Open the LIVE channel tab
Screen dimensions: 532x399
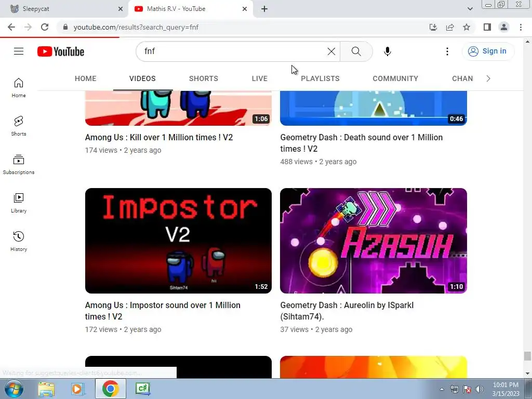click(260, 78)
